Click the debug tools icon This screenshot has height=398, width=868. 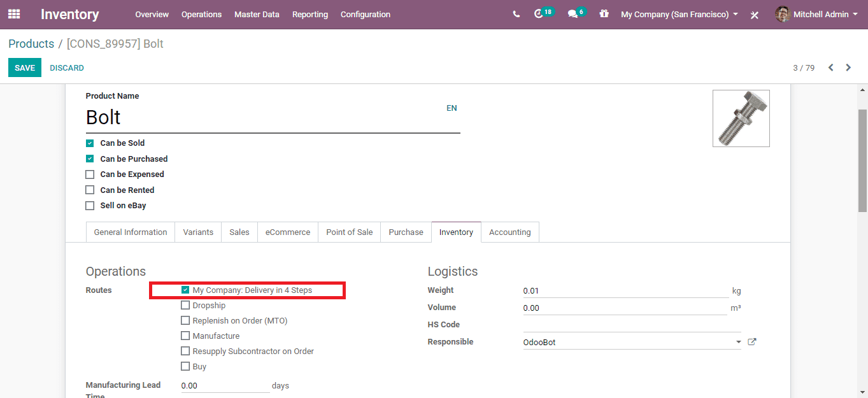tap(755, 15)
